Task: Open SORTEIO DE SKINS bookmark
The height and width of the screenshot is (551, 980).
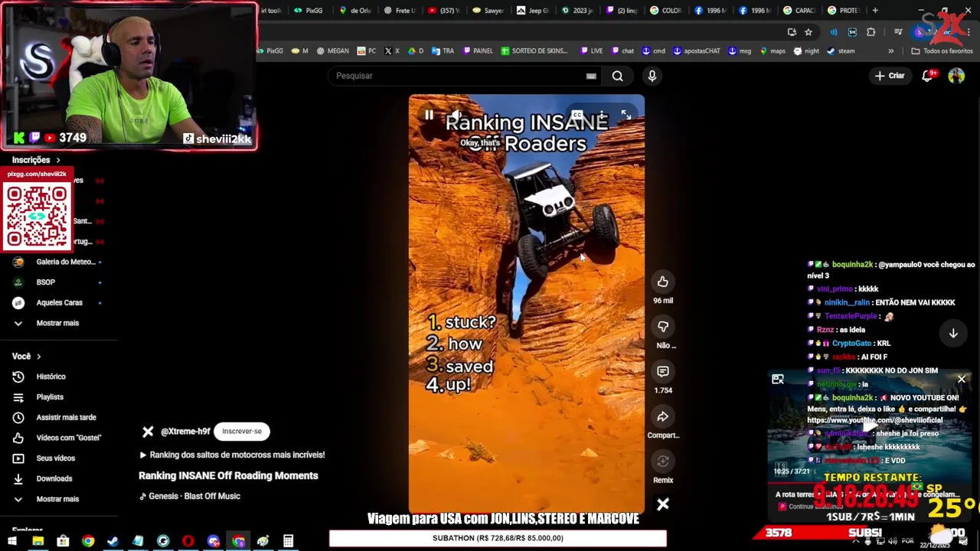Action: pyautogui.click(x=534, y=51)
